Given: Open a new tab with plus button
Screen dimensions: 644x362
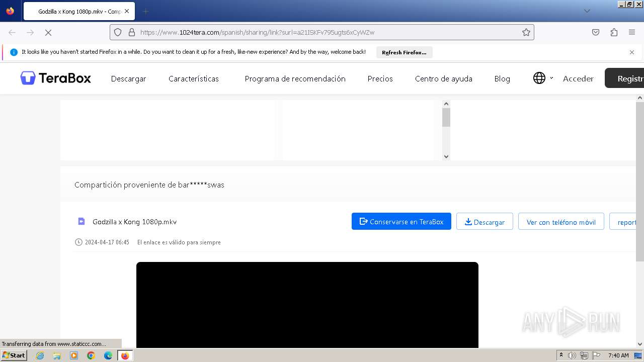Looking at the screenshot, I should point(145,11).
